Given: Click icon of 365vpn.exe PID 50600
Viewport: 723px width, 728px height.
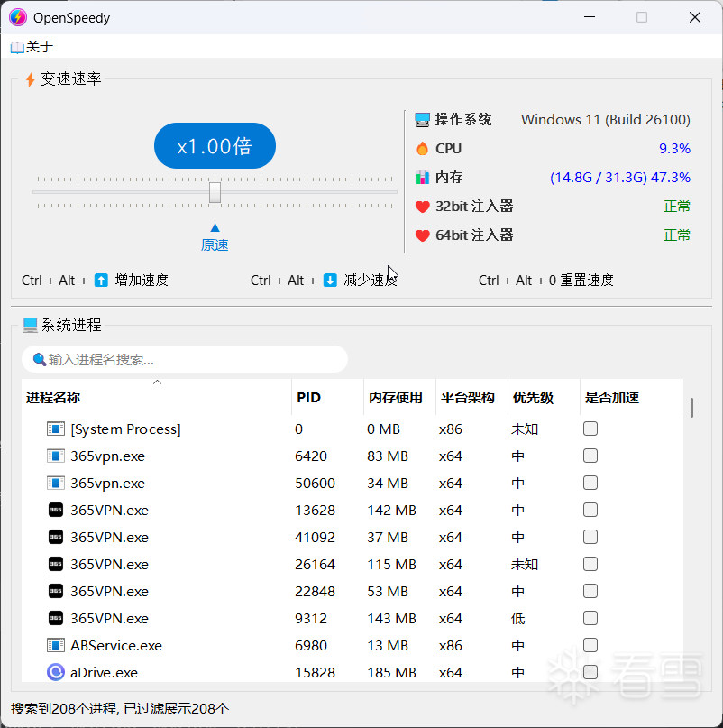Looking at the screenshot, I should [x=56, y=483].
